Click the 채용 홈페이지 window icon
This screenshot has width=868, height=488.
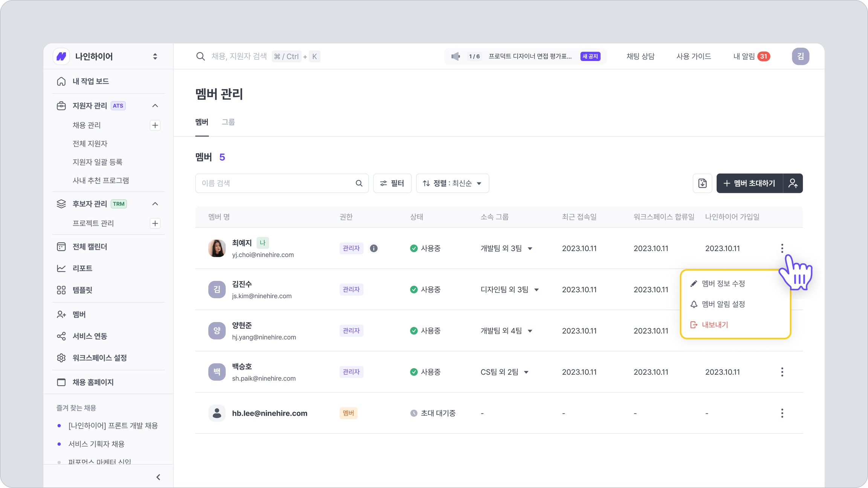click(x=61, y=382)
